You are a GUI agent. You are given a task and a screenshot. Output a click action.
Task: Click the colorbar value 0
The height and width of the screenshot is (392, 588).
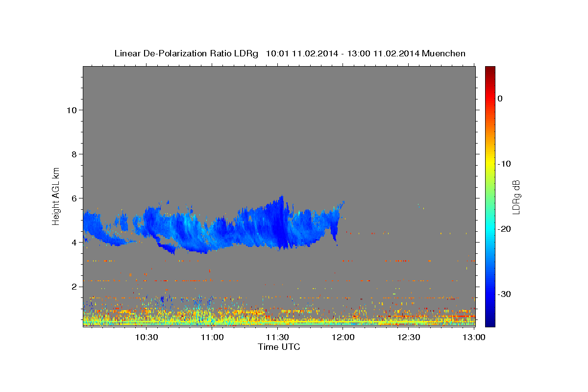pos(500,98)
